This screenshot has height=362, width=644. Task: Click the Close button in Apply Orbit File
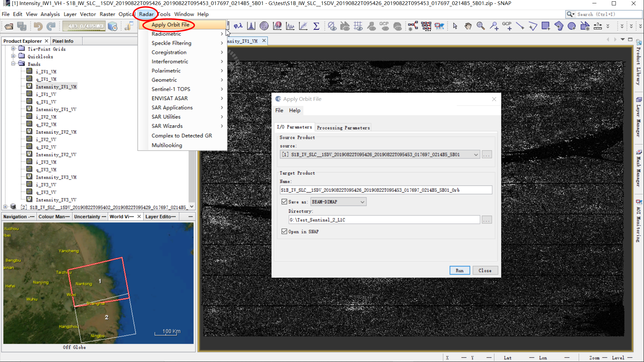pos(485,270)
